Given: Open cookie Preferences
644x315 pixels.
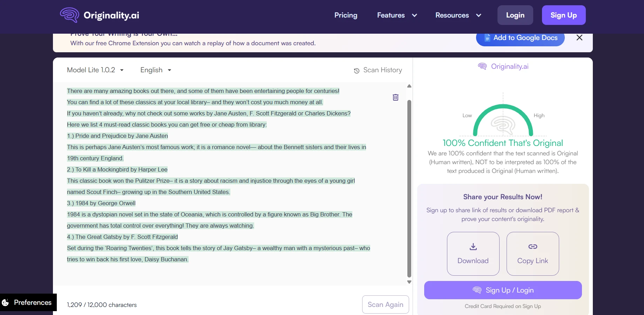Looking at the screenshot, I should pos(28,302).
